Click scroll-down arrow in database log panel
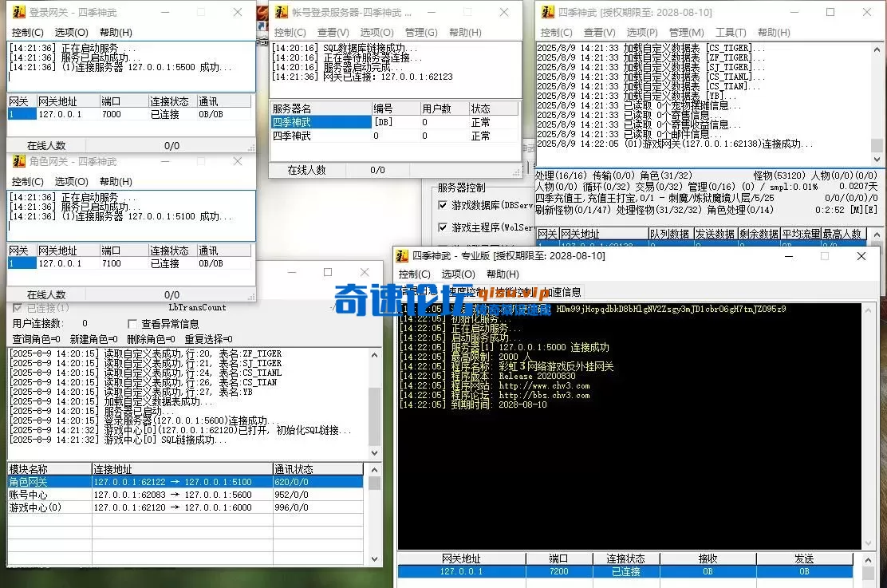 click(x=374, y=452)
